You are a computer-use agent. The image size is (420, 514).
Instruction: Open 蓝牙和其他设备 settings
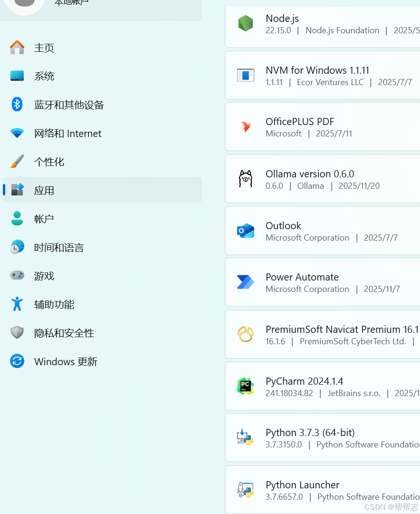click(x=102, y=104)
